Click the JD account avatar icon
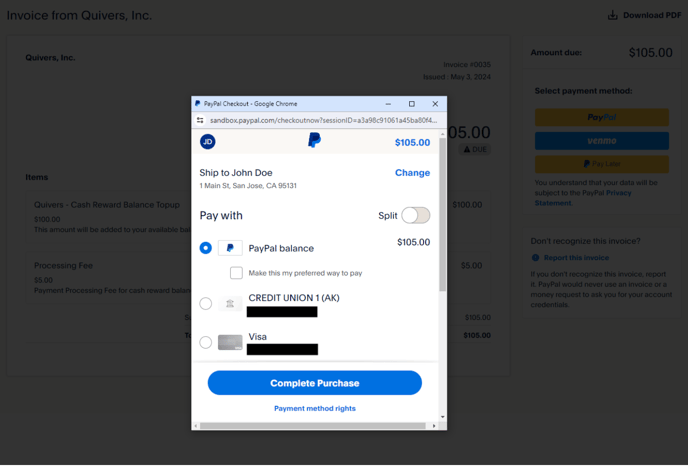The width and height of the screenshot is (688, 467). point(208,142)
